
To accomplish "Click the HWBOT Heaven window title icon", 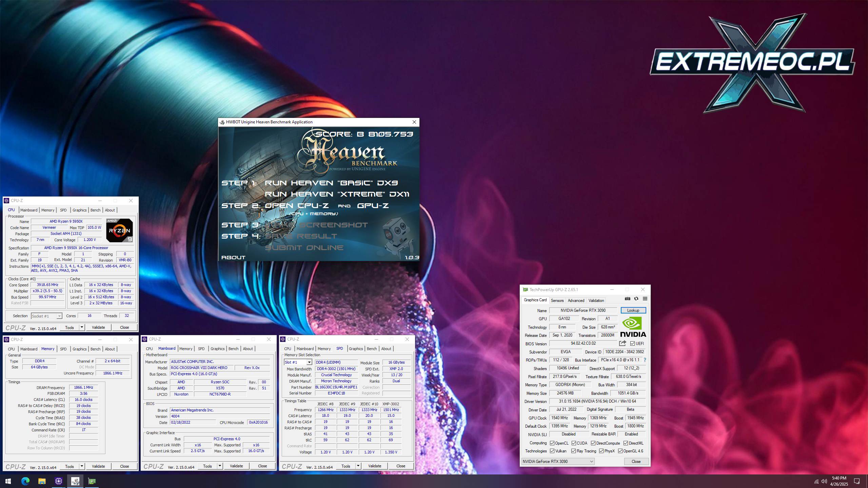I will point(222,122).
